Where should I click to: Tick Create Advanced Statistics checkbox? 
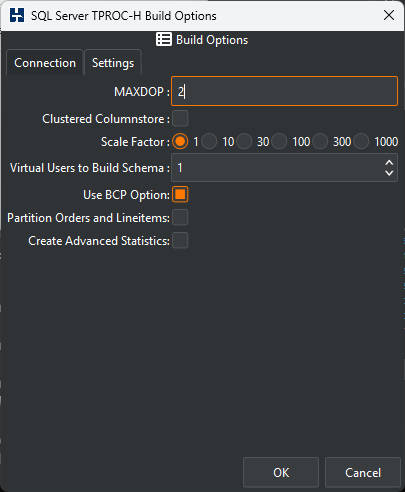point(180,241)
